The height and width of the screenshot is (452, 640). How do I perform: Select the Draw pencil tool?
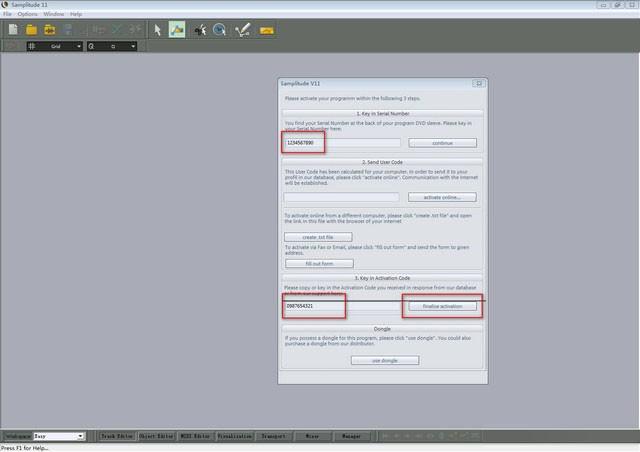pos(242,30)
